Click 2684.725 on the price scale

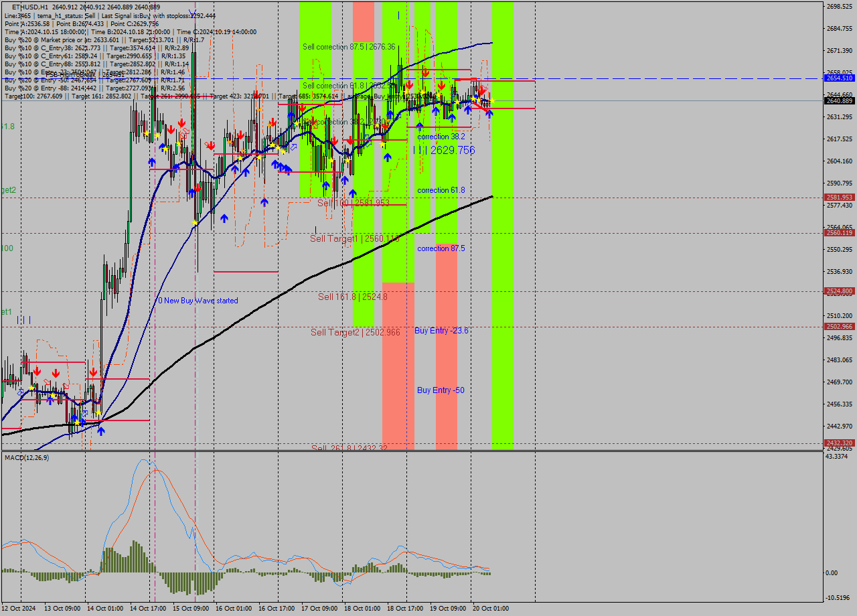coord(840,29)
